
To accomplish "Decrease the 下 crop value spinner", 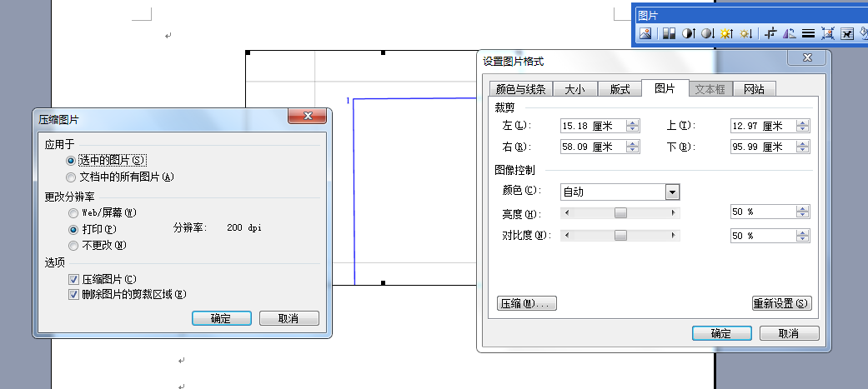I will pyautogui.click(x=803, y=150).
